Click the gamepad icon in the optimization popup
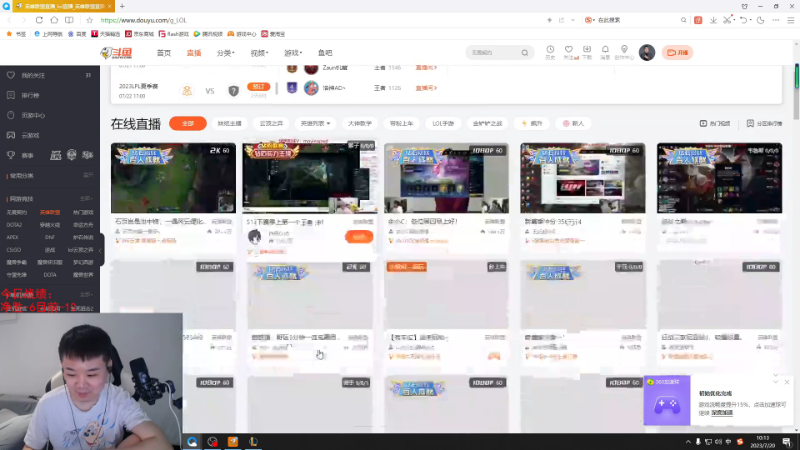800x450 pixels. pyautogui.click(x=667, y=404)
